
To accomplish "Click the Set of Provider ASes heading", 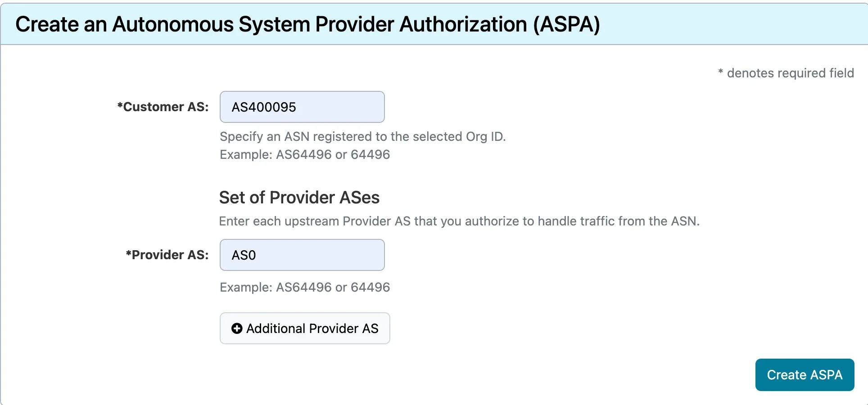I will tap(299, 197).
